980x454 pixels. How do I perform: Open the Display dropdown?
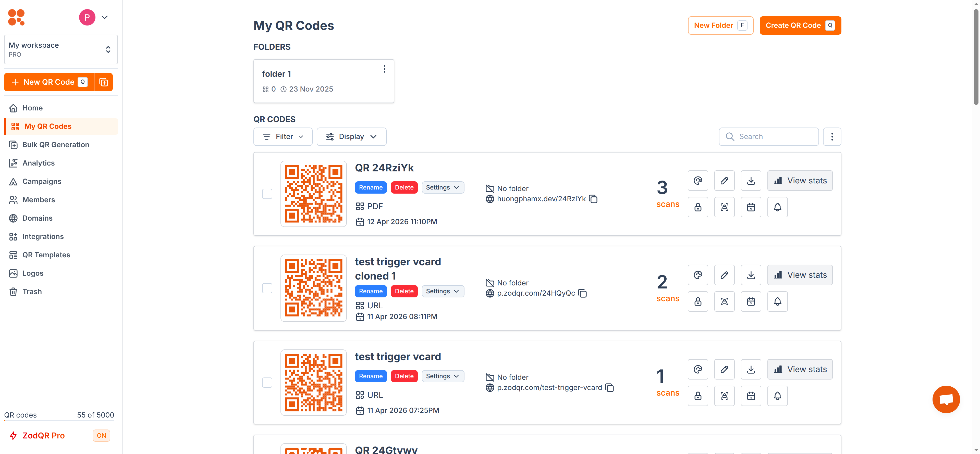pyautogui.click(x=351, y=136)
